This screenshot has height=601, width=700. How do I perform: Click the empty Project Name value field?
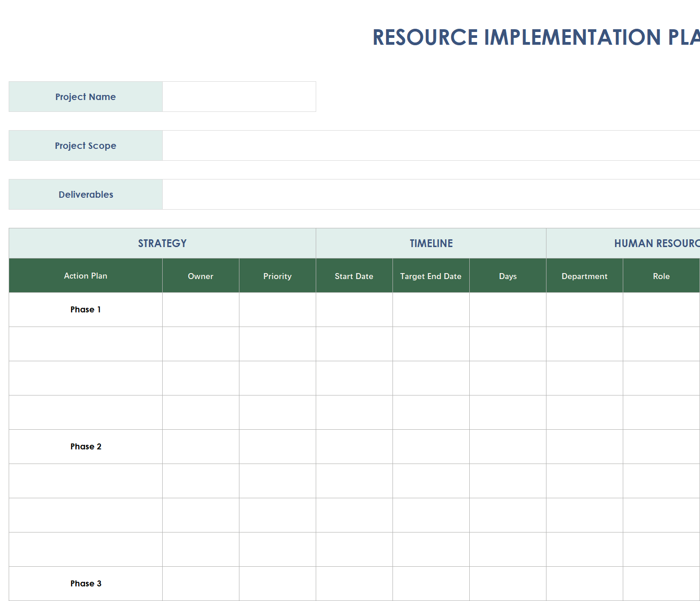click(239, 97)
